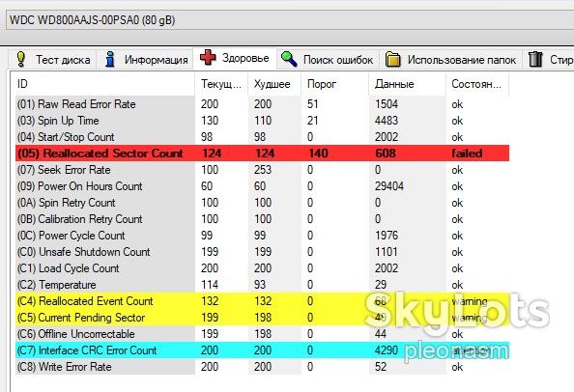
Task: Select the Здоровье tab label
Action: [245, 58]
